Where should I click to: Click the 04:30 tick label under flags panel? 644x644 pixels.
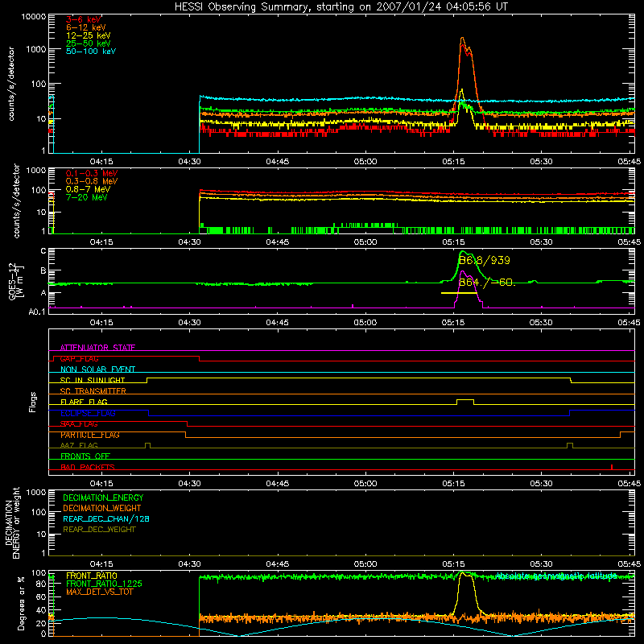(x=189, y=484)
